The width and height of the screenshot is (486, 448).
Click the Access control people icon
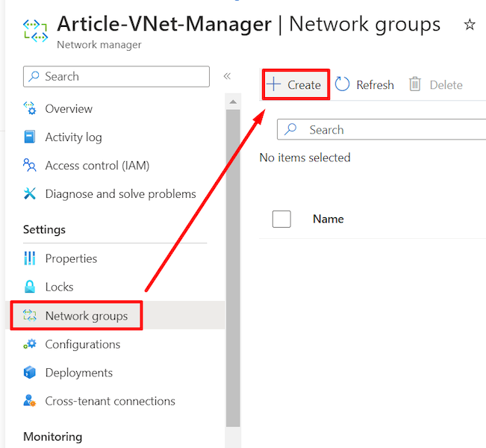pyautogui.click(x=30, y=165)
